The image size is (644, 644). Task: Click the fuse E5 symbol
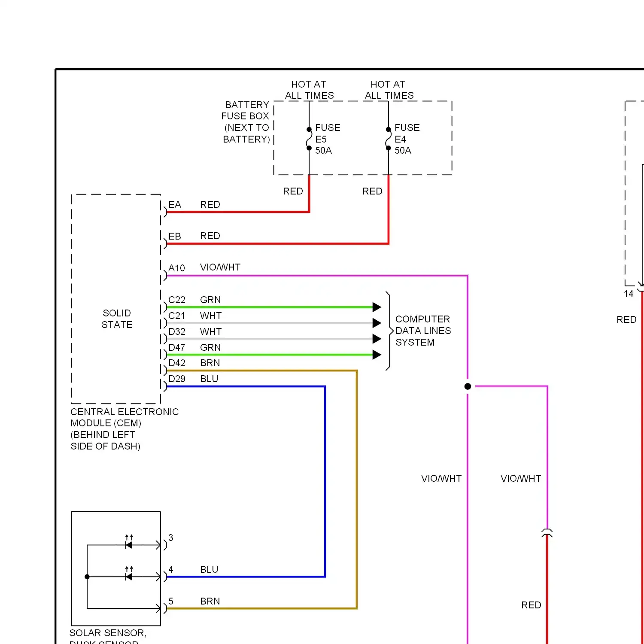click(x=309, y=139)
